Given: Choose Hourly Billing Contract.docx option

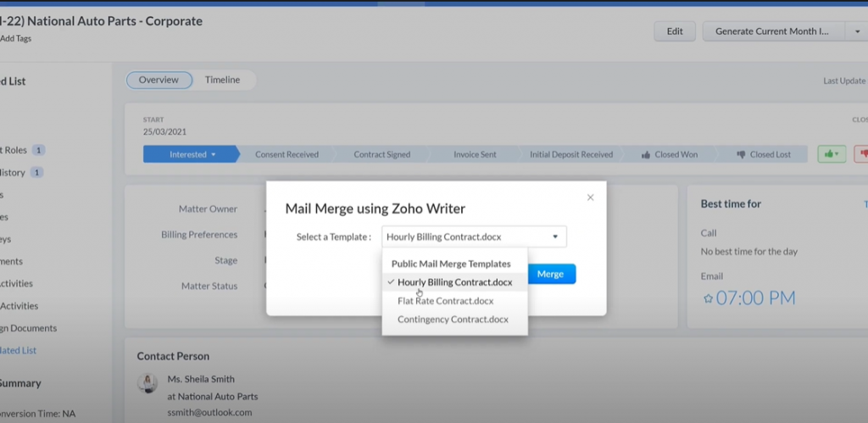Looking at the screenshot, I should 454,282.
